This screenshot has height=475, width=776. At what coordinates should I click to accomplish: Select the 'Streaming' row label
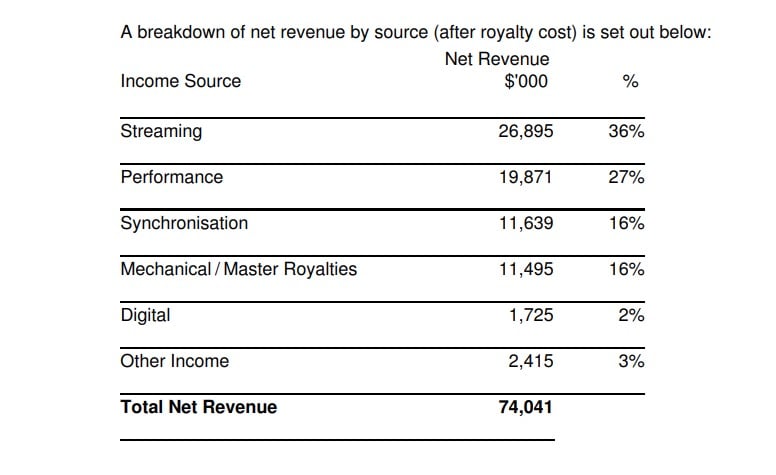(161, 131)
